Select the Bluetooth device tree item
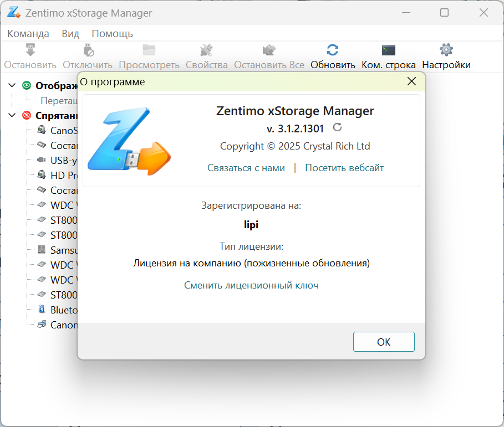Screen dimensions: 504x427 pos(57,310)
